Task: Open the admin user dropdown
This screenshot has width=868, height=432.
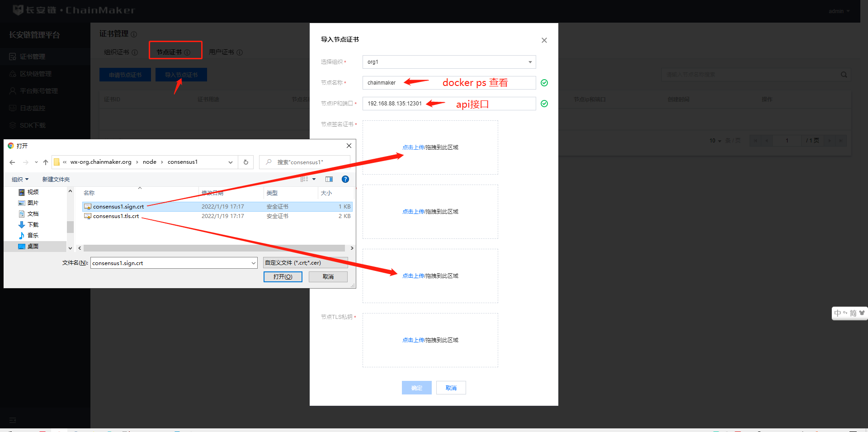Action: (839, 11)
